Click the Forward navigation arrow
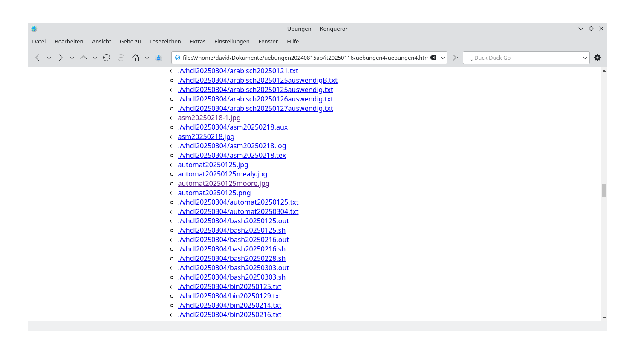 coord(61,58)
